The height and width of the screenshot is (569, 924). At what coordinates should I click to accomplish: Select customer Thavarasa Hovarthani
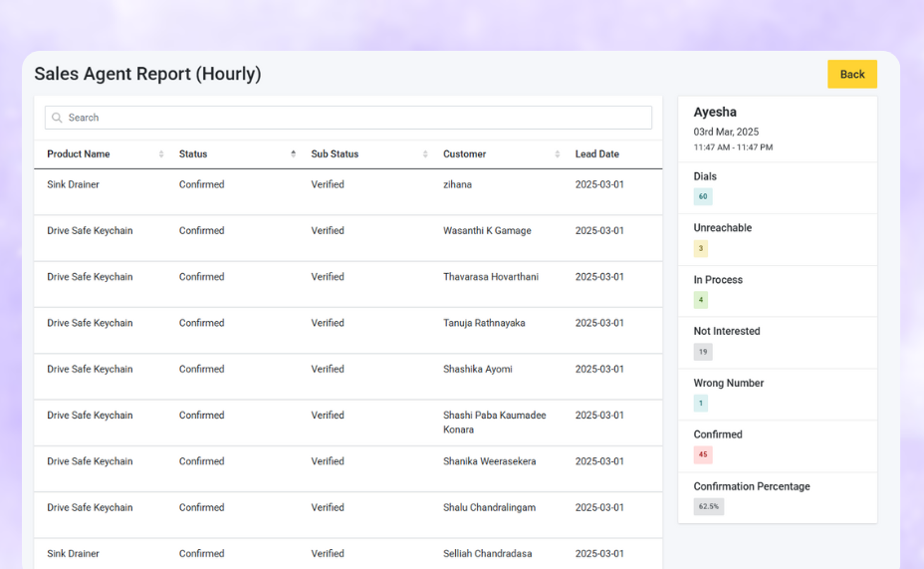click(x=490, y=277)
